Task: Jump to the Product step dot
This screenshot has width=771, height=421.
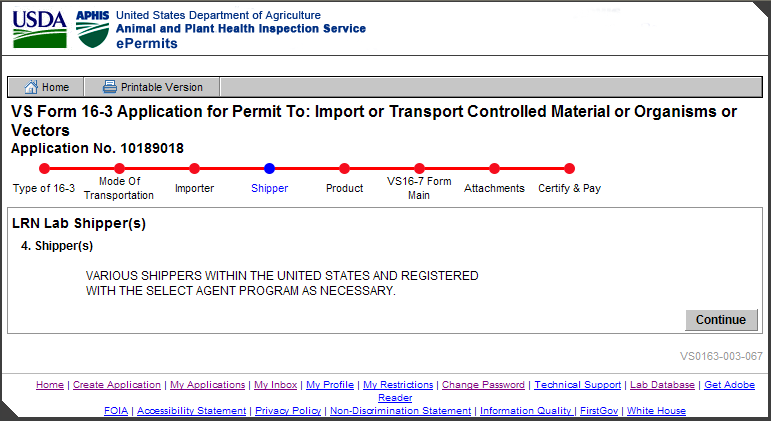Action: pos(344,168)
